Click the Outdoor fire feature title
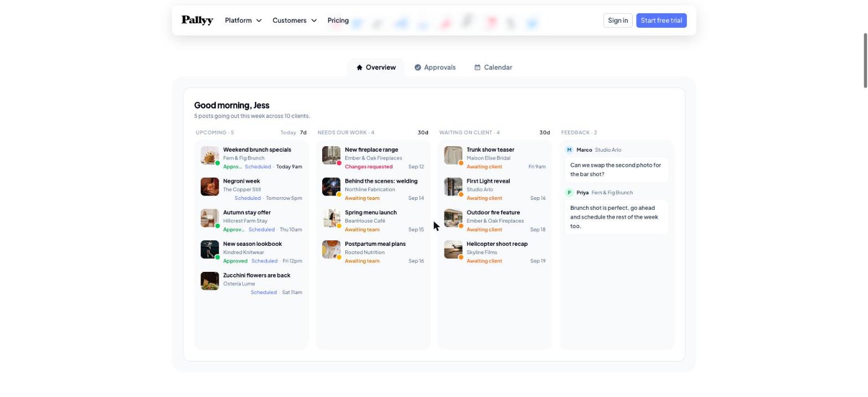 [493, 213]
